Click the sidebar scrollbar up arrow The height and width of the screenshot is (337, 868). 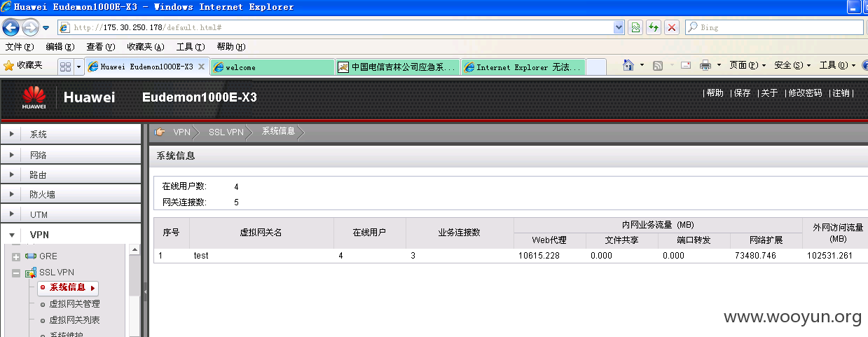point(134,249)
